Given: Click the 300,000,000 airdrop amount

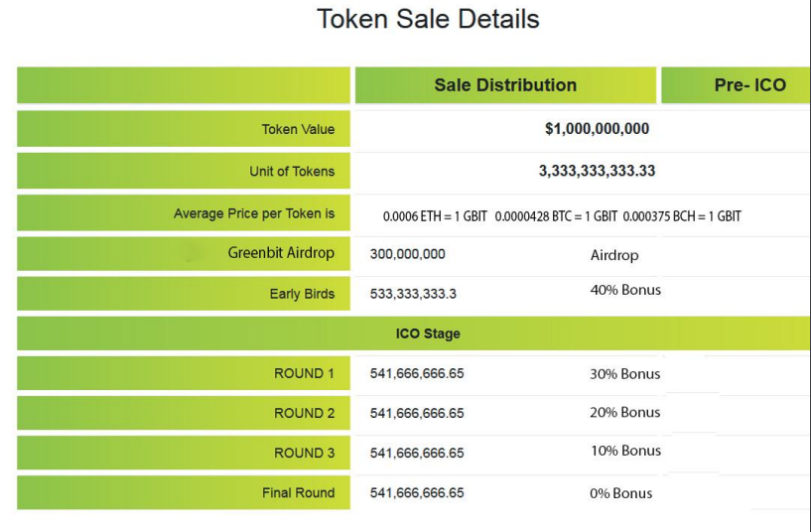Looking at the screenshot, I should [407, 254].
